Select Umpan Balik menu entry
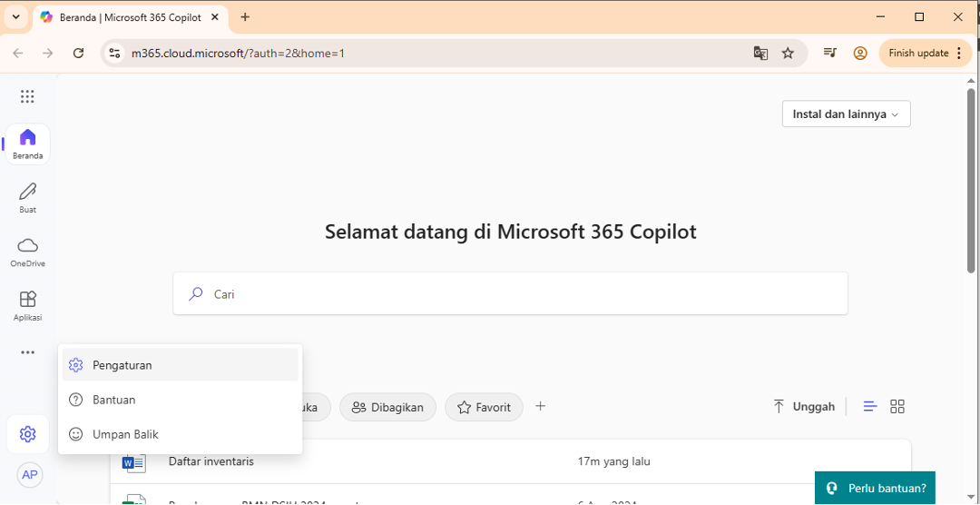The image size is (980, 505). pyautogui.click(x=180, y=434)
